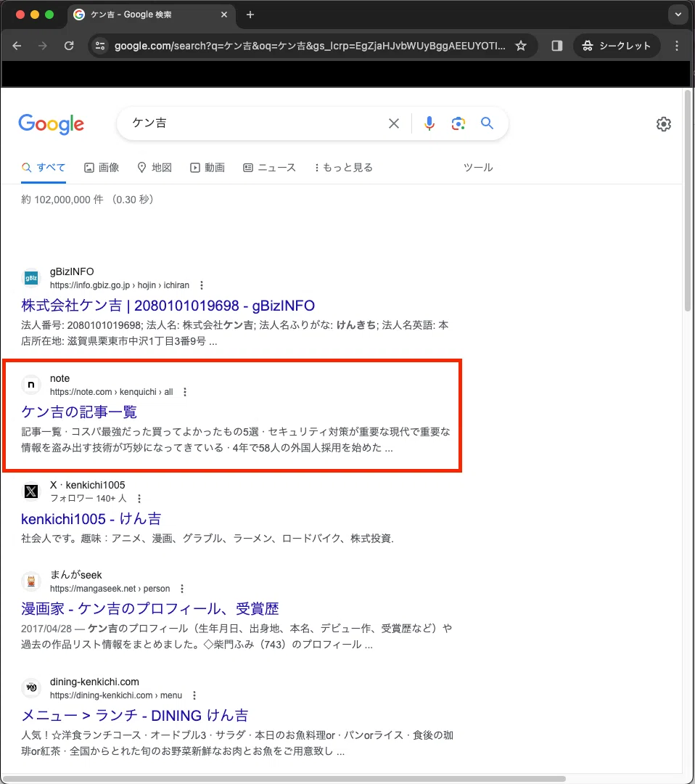
Task: Click the https://info.gbiz.go.jp breadcrumb URL
Action: 120,285
